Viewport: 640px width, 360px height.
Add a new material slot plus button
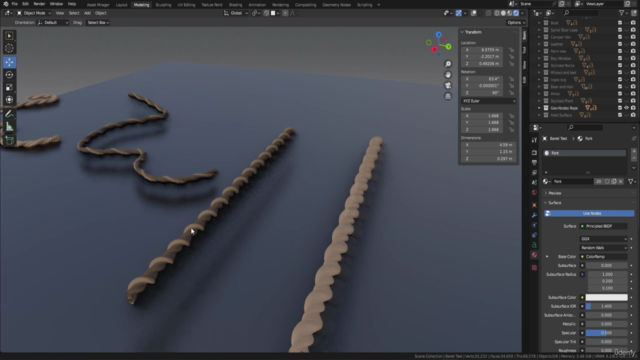tap(634, 151)
